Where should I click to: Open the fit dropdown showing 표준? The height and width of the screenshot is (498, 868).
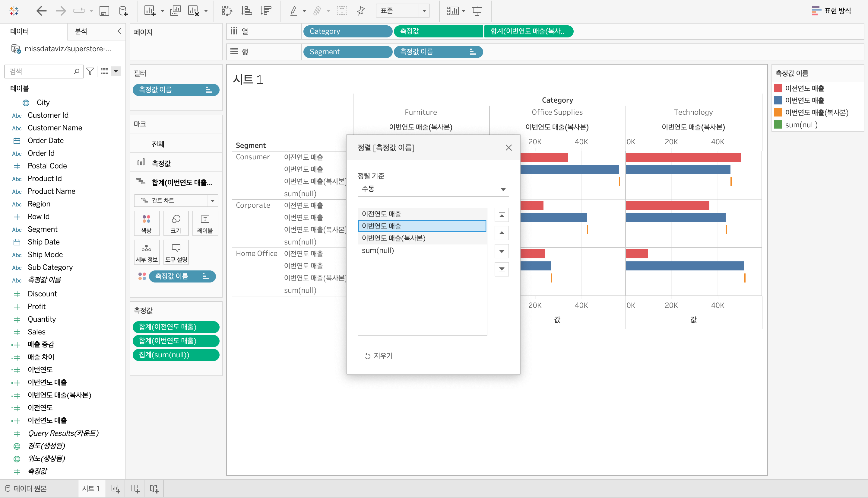click(x=403, y=11)
